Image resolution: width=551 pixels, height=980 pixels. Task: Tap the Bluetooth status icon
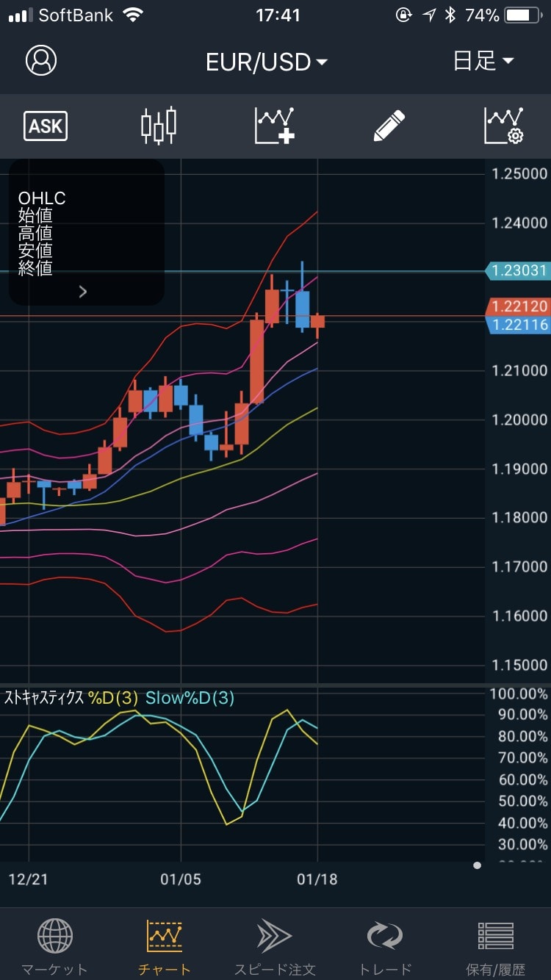pyautogui.click(x=450, y=15)
